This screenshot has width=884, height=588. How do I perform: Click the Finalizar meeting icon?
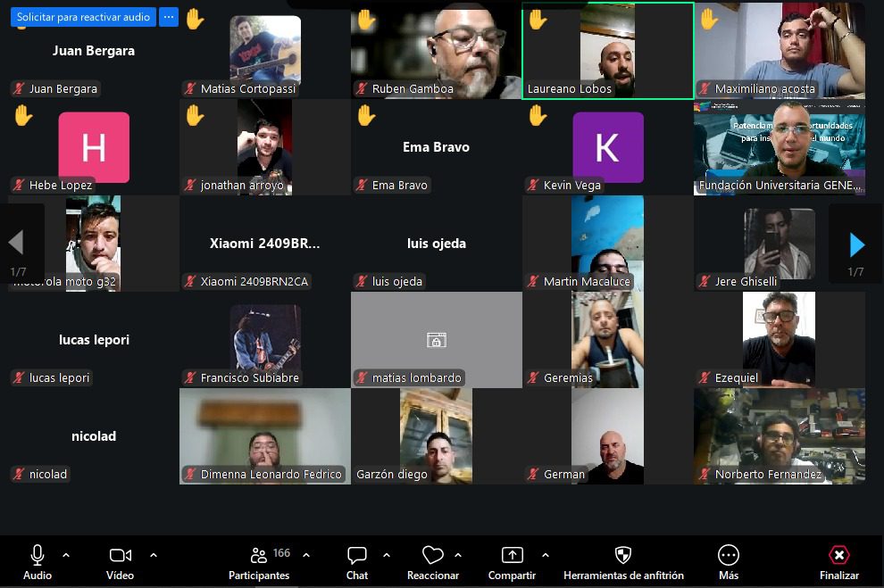click(x=838, y=555)
